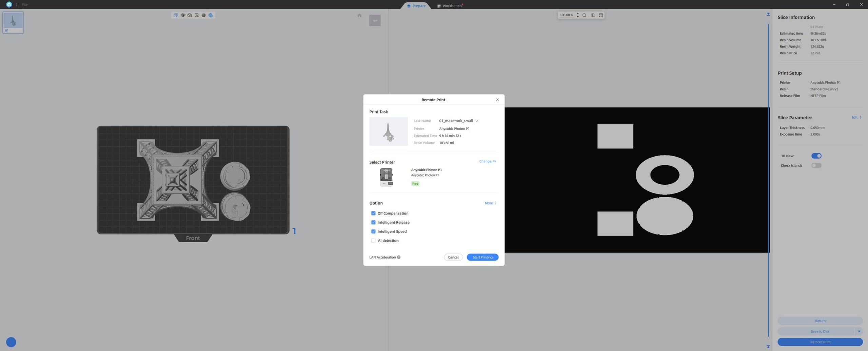Open Edit for Slice Parameter
The width and height of the screenshot is (868, 351).
[856, 118]
